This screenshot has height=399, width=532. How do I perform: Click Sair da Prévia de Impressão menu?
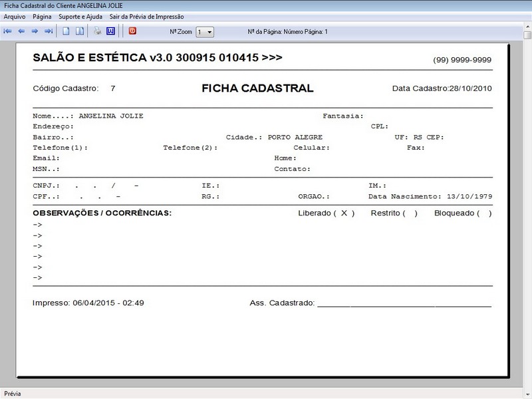click(x=146, y=17)
